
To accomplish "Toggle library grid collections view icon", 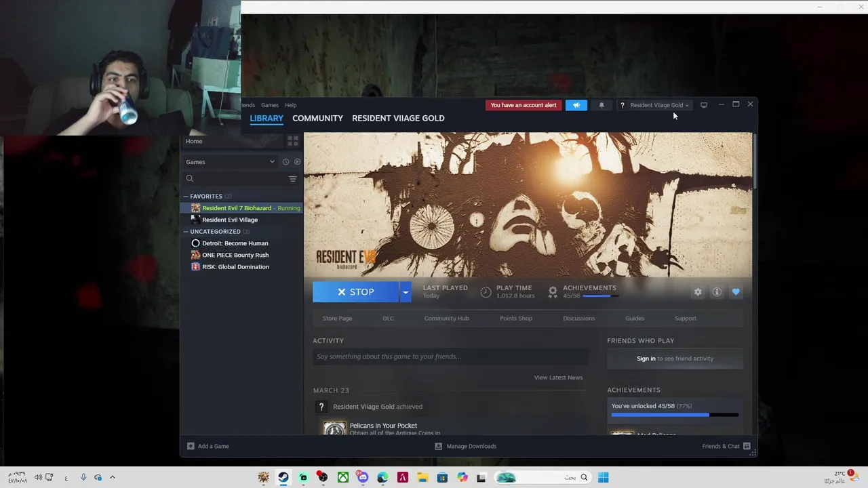I will coord(293,141).
